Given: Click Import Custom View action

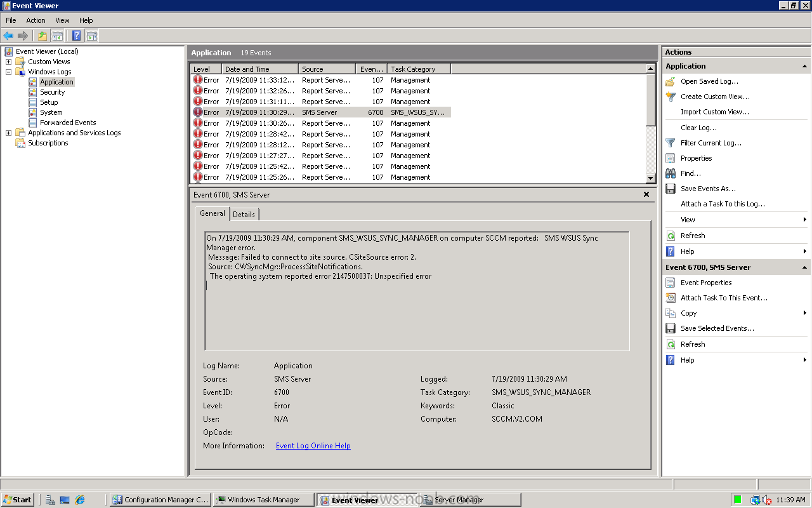Looking at the screenshot, I should [715, 112].
